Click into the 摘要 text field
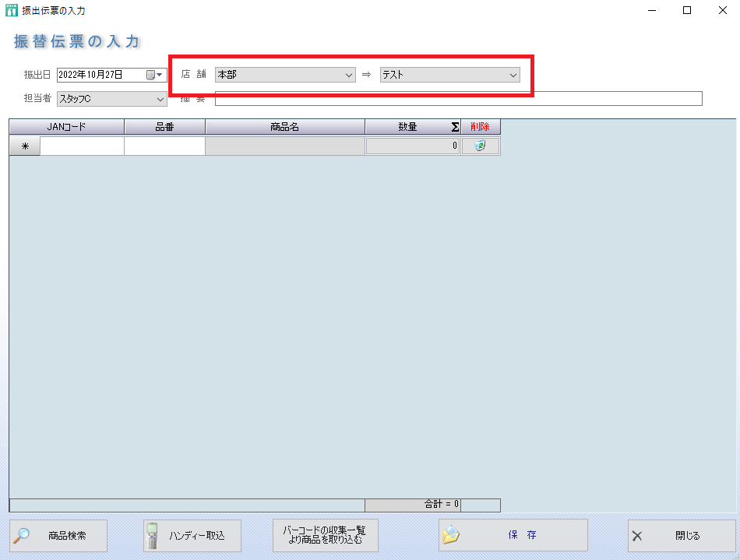Image resolution: width=740 pixels, height=560 pixels. pos(458,99)
